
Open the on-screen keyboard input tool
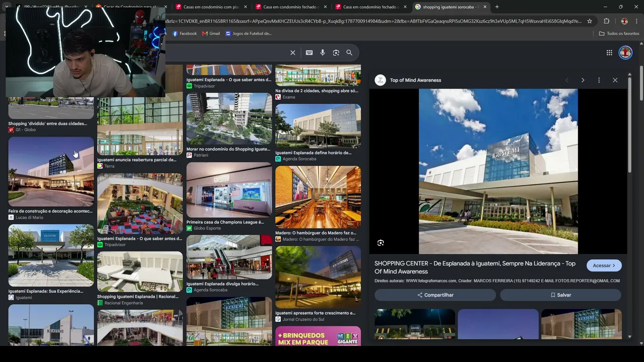[309, 53]
